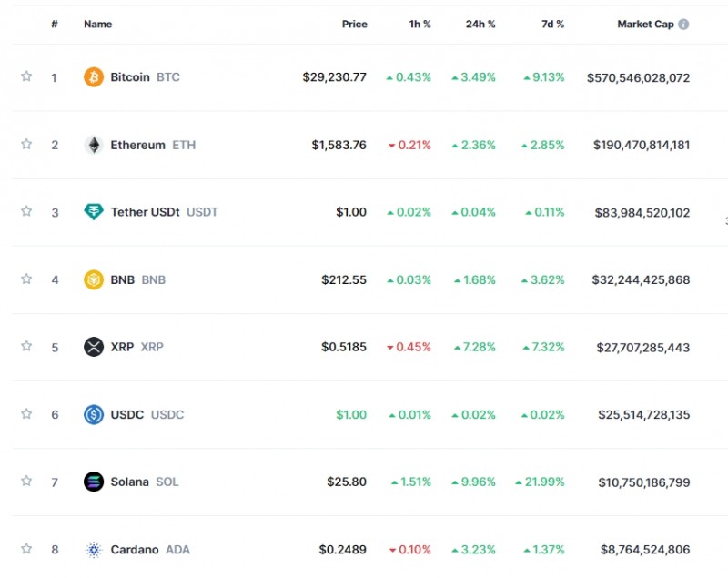The width and height of the screenshot is (728, 578).
Task: Open the Cardano name link
Action: pyautogui.click(x=135, y=549)
